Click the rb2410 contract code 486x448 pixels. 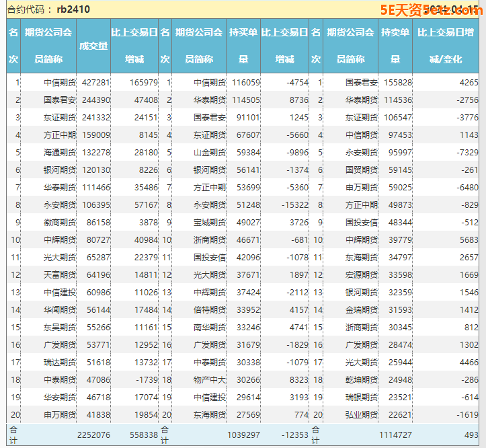73,9
